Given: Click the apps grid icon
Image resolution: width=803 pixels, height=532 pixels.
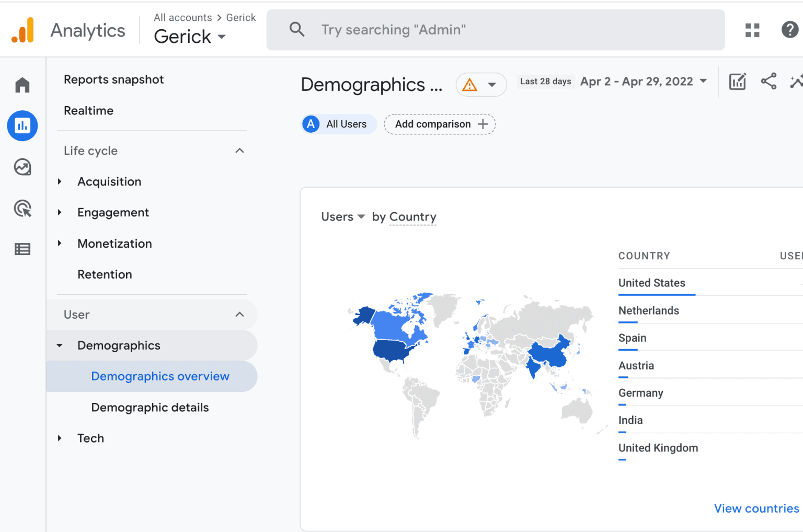Looking at the screenshot, I should [752, 30].
